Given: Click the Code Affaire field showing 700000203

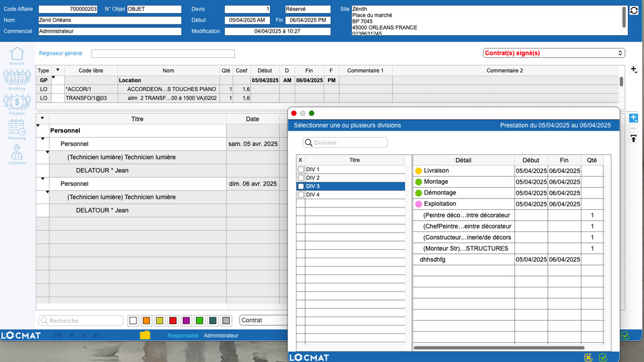Looking at the screenshot, I should tap(68, 9).
